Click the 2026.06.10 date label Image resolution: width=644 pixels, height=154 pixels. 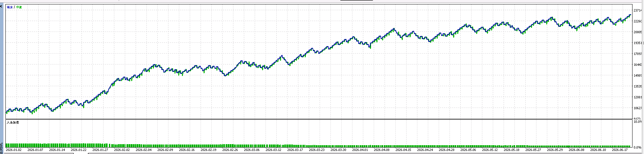pyautogui.click(x=598, y=150)
